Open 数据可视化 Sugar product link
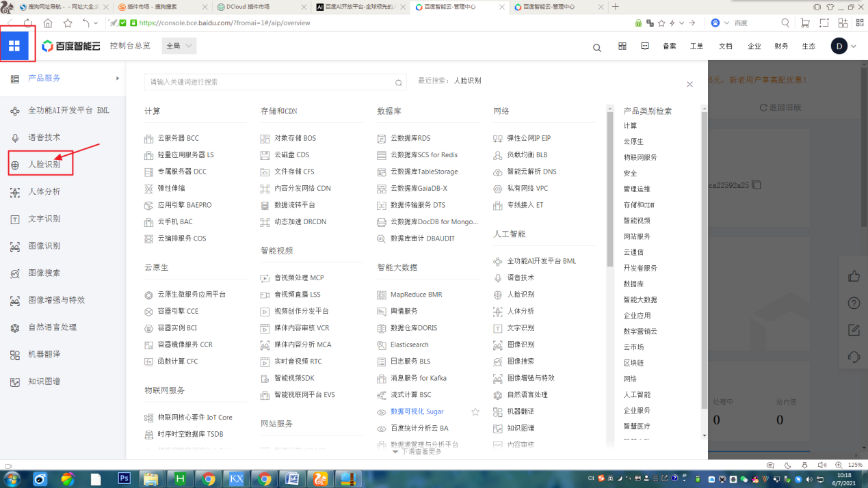The width and height of the screenshot is (868, 488). [x=417, y=411]
